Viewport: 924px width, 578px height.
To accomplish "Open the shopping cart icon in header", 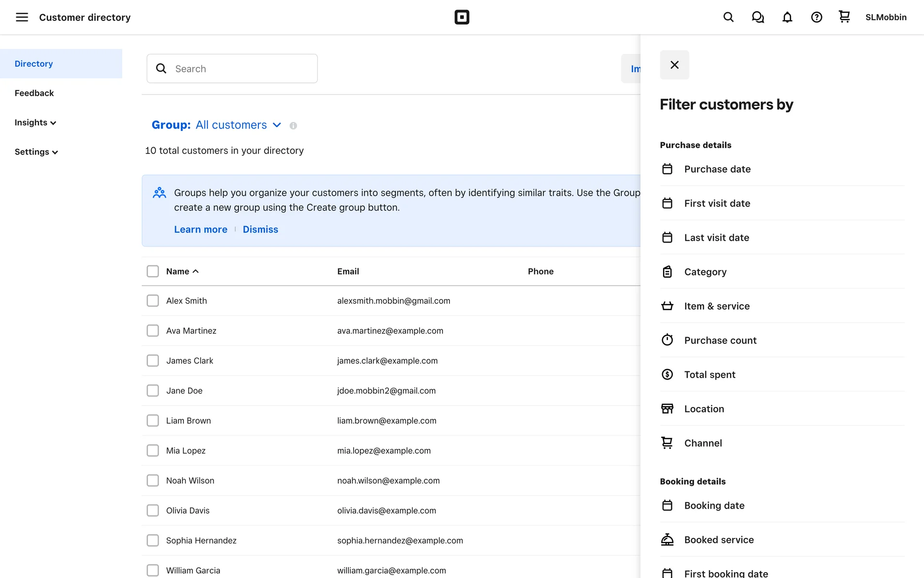I will click(844, 17).
